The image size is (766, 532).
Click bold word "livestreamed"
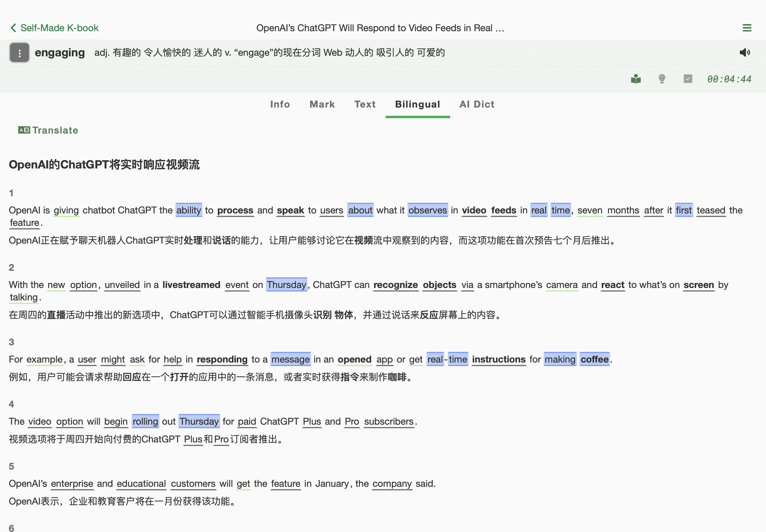pyautogui.click(x=191, y=285)
